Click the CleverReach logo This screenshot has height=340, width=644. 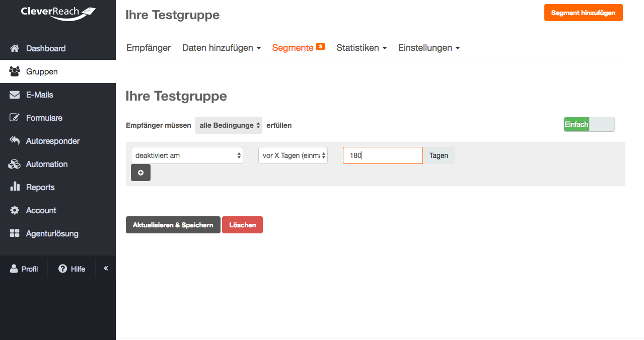(x=58, y=13)
